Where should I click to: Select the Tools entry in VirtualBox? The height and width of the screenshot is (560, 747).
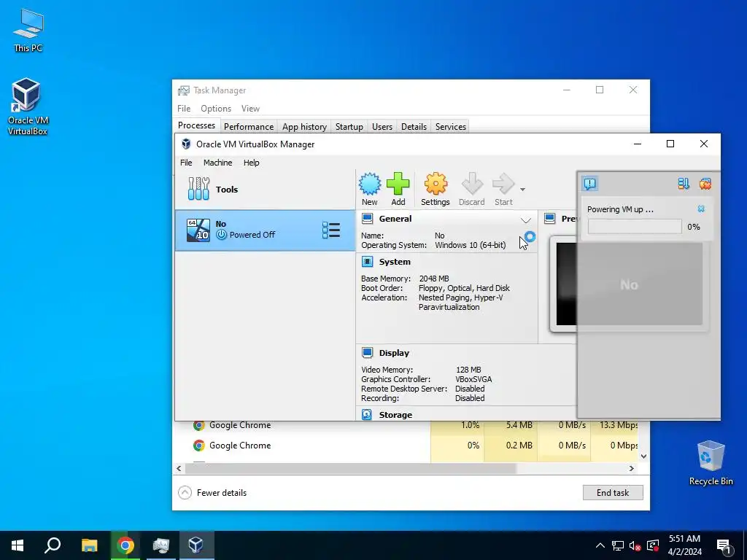point(266,190)
